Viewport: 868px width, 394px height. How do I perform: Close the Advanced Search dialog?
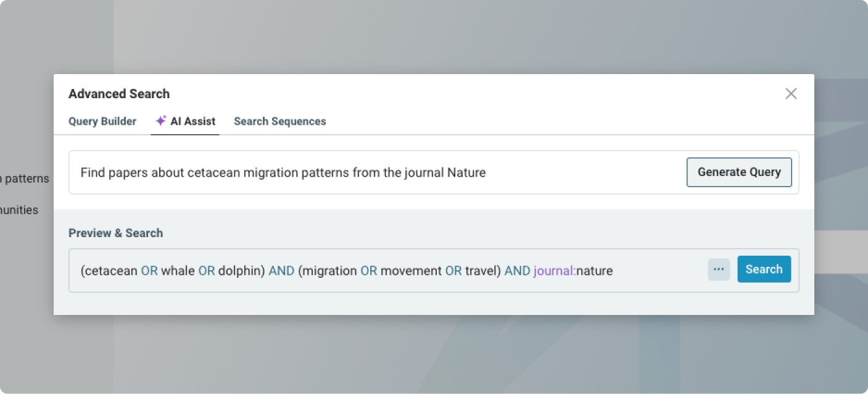click(791, 94)
